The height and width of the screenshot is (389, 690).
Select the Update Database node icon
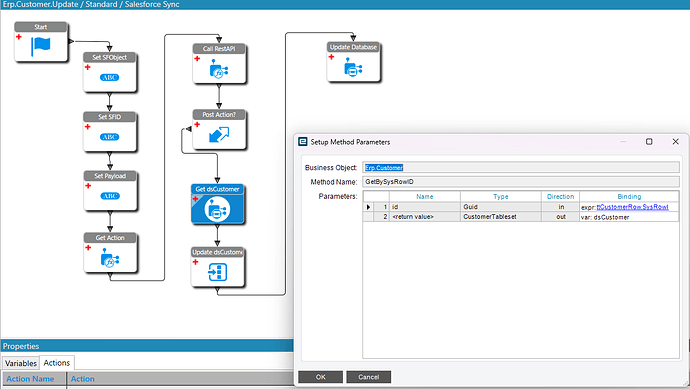coord(353,67)
